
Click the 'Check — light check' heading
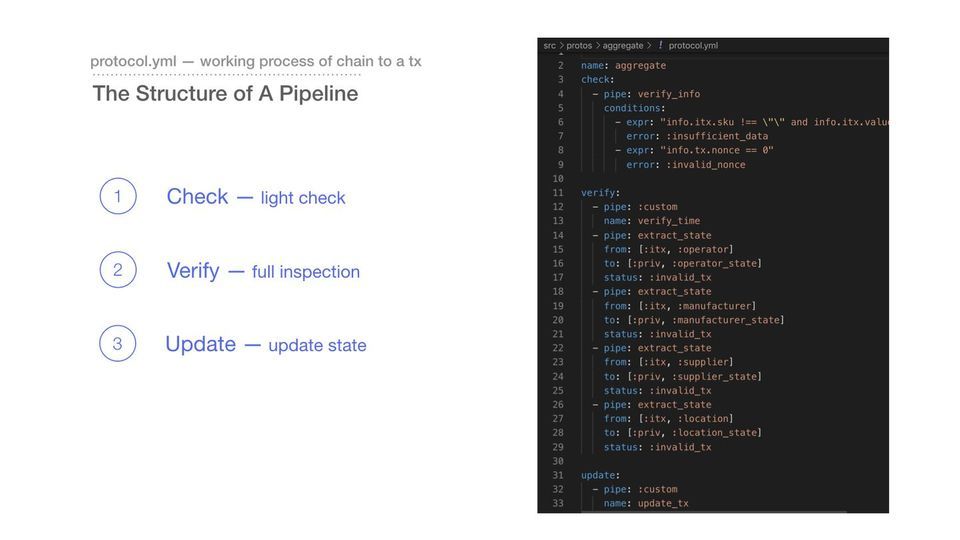[256, 197]
